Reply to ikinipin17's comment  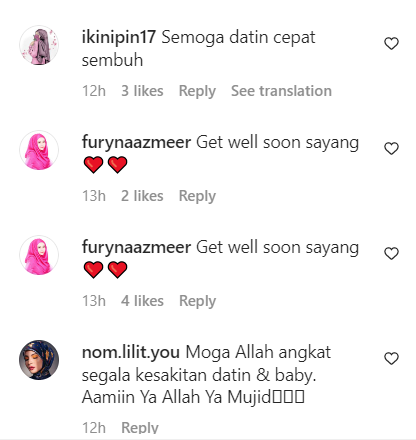pyautogui.click(x=197, y=91)
